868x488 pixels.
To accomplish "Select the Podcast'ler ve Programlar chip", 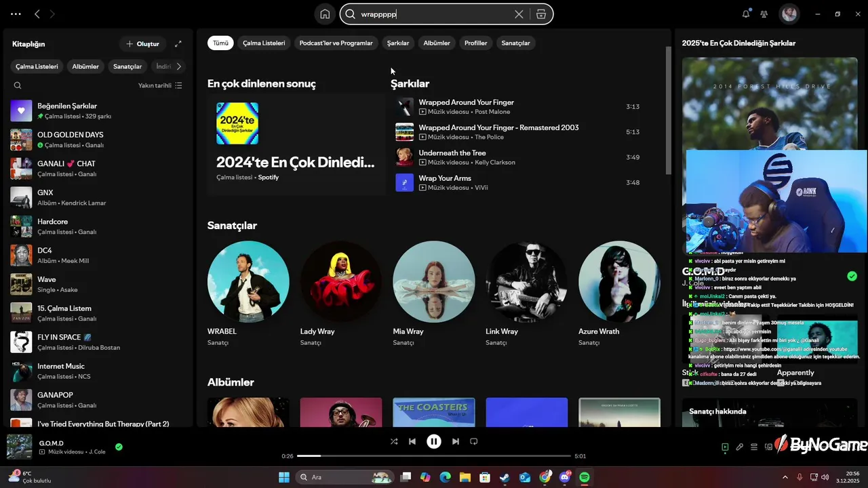I will pyautogui.click(x=336, y=43).
